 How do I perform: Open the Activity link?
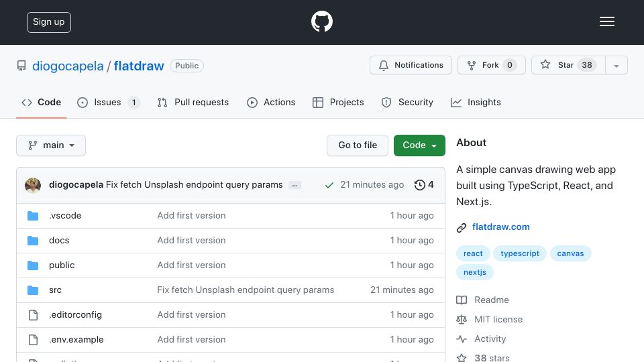tap(490, 339)
